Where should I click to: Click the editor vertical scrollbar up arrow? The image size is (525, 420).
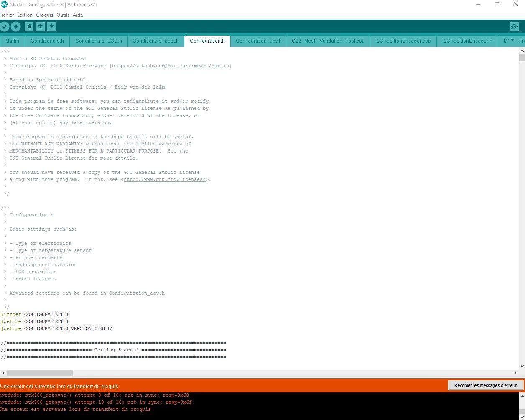(x=522, y=50)
